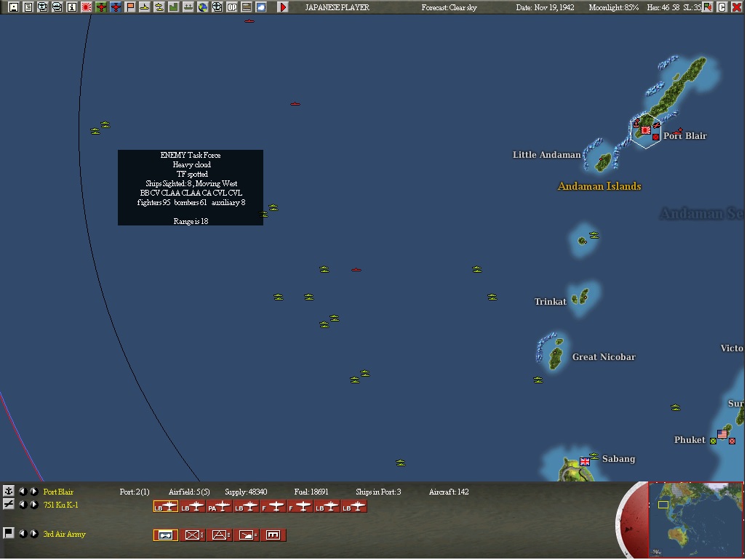Click the British flag at Sabang

(x=585, y=462)
